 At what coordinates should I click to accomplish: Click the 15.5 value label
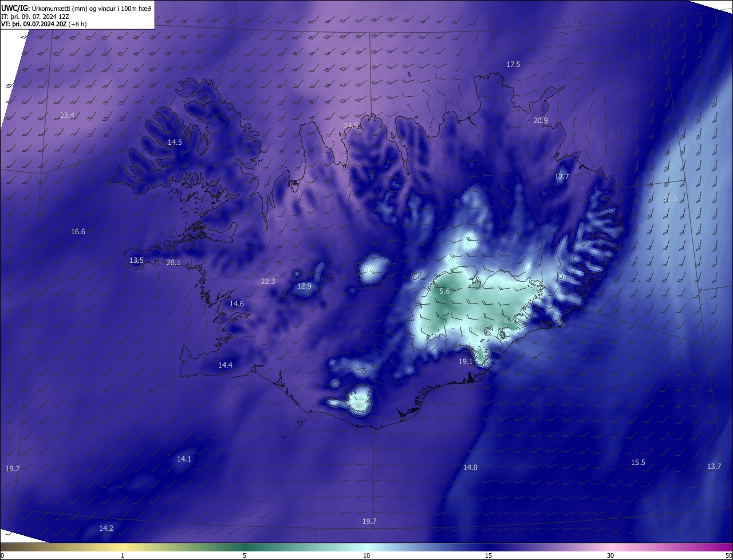[638, 463]
